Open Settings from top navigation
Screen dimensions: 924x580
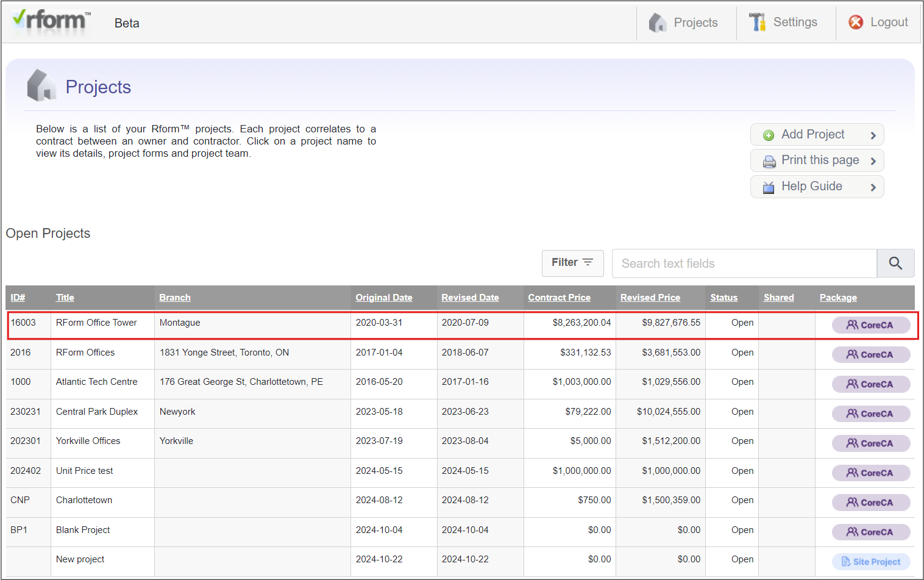(x=784, y=23)
